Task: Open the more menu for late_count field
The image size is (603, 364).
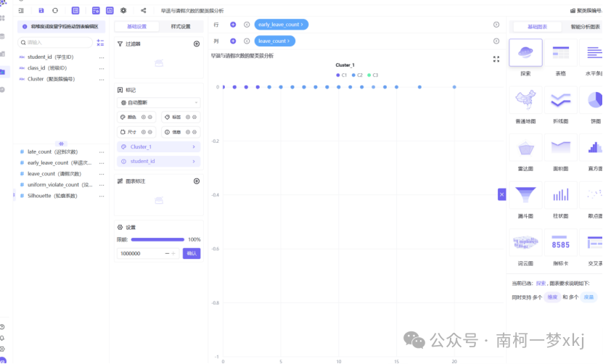Action: 102,152
